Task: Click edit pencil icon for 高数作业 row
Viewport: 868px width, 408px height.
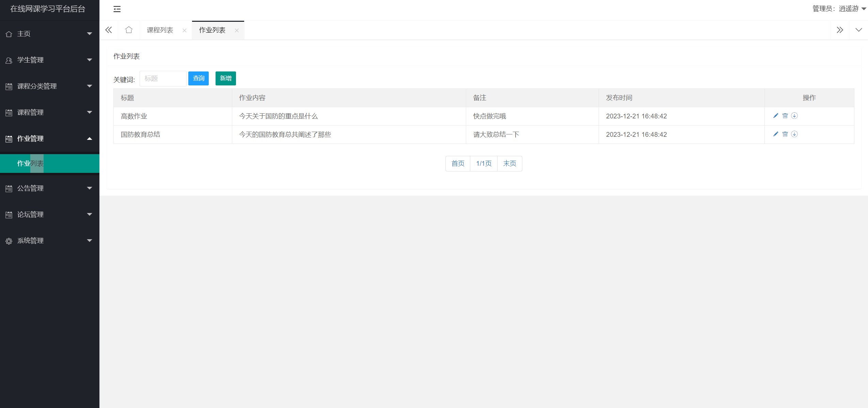Action: coord(775,116)
